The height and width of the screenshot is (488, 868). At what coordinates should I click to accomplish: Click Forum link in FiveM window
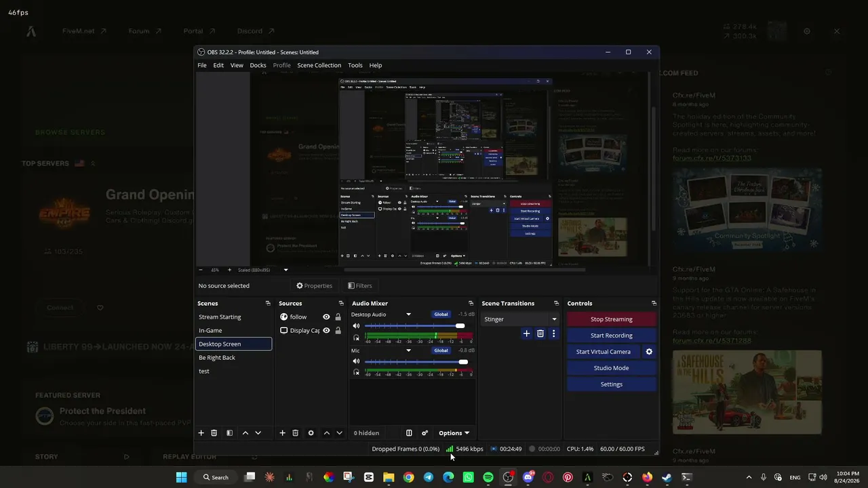pyautogui.click(x=144, y=31)
